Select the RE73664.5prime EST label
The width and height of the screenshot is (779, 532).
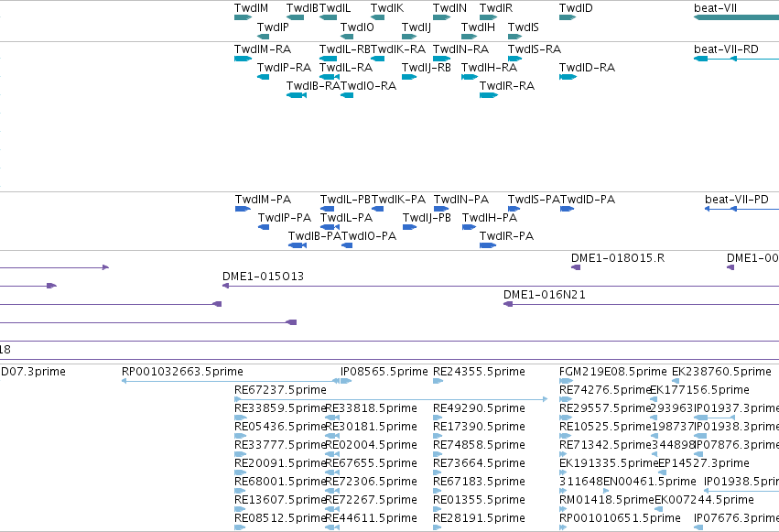(479, 463)
